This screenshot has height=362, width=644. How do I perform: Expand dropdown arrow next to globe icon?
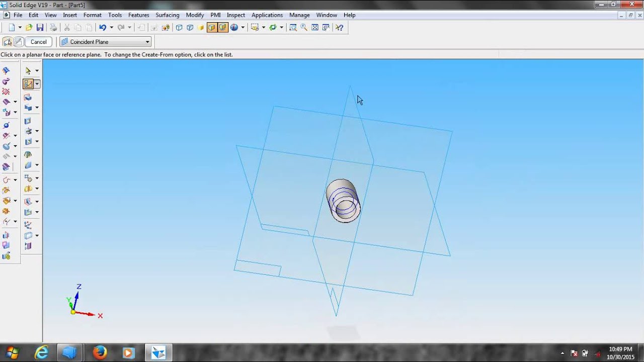[x=243, y=28]
